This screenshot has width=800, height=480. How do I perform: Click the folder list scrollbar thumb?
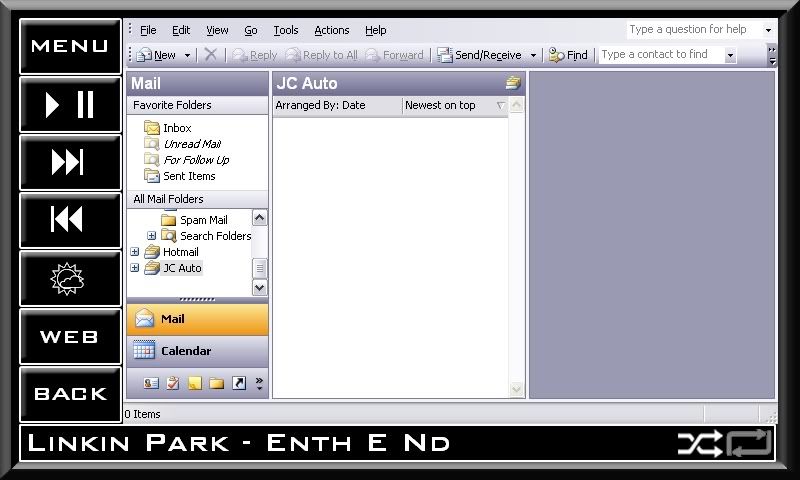[x=259, y=268]
